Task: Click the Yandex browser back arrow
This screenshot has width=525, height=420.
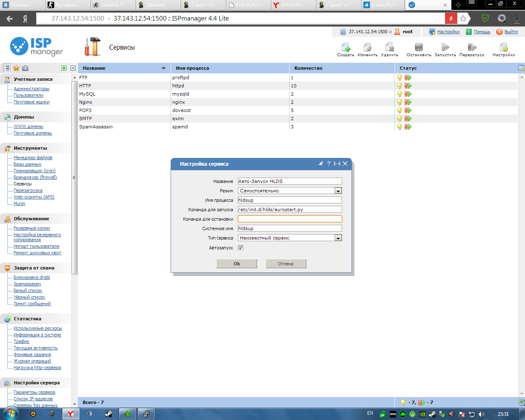Action: pyautogui.click(x=10, y=18)
